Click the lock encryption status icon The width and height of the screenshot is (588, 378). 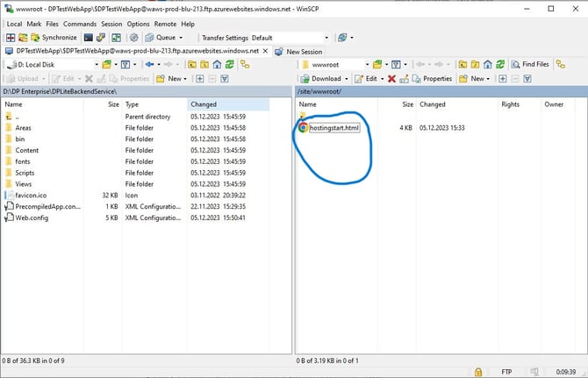point(478,372)
